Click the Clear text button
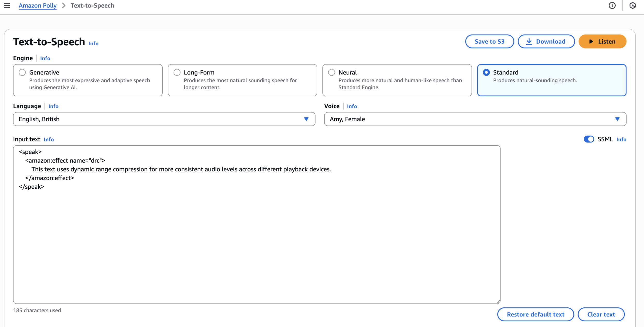This screenshot has width=644, height=327. pos(601,314)
